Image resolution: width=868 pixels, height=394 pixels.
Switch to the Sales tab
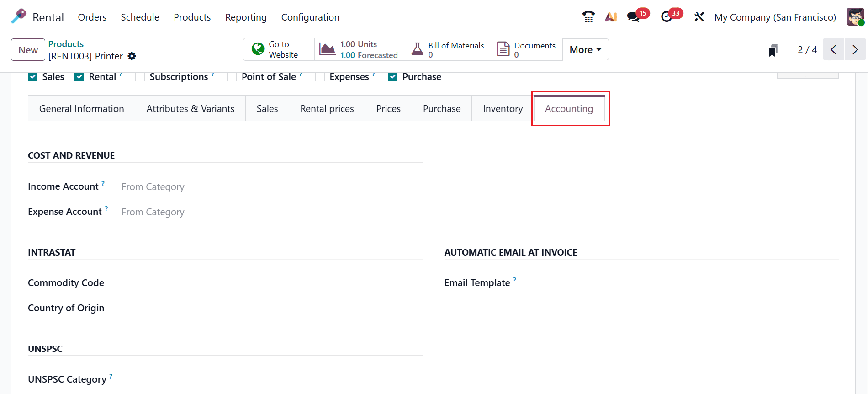click(267, 108)
